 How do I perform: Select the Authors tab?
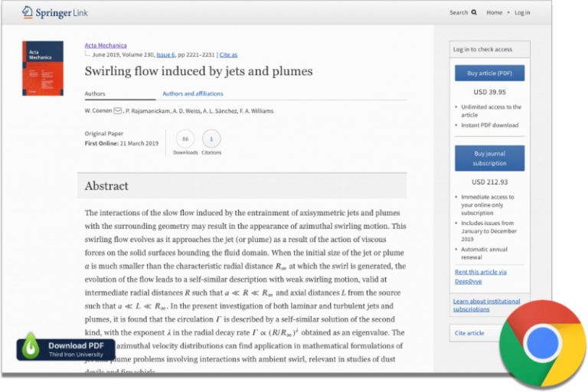(x=95, y=93)
